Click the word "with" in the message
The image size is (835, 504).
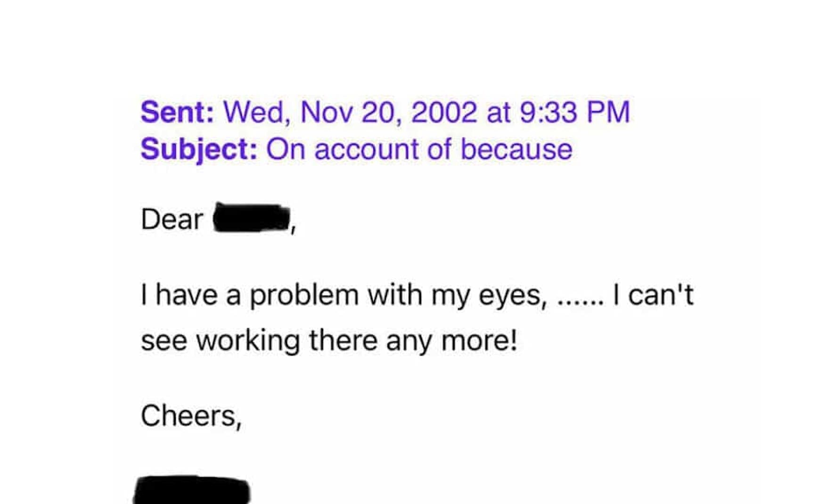click(394, 295)
